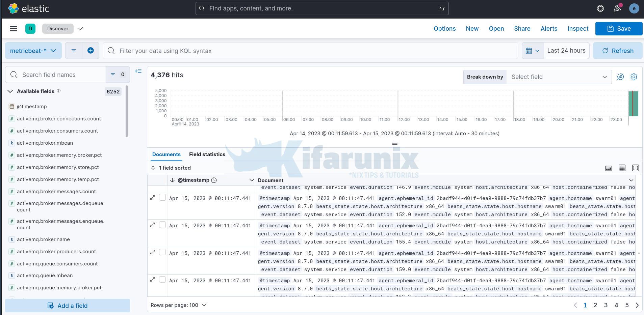This screenshot has height=315, width=644.
Task: Filter fields by type icon
Action: [x=118, y=75]
